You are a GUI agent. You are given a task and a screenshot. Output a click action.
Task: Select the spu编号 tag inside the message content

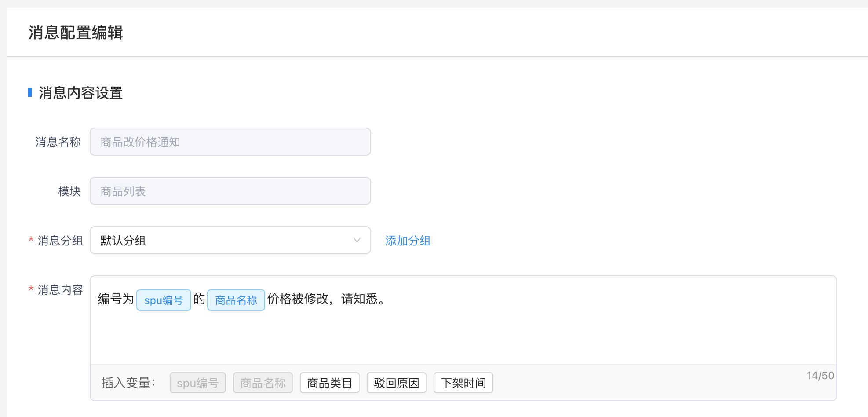tap(163, 300)
